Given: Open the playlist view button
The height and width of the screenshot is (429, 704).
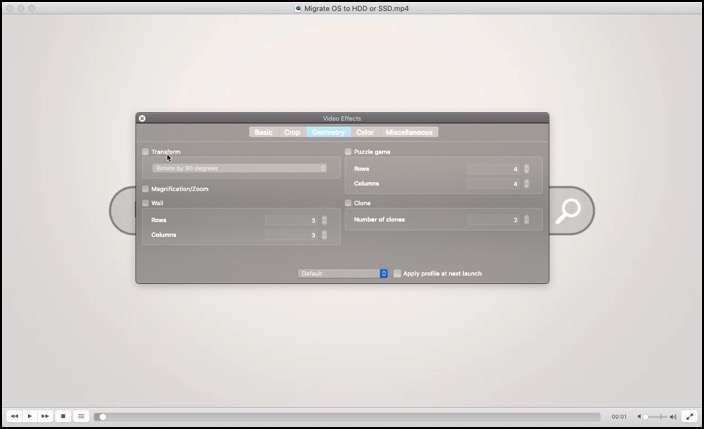Looking at the screenshot, I should (x=81, y=416).
